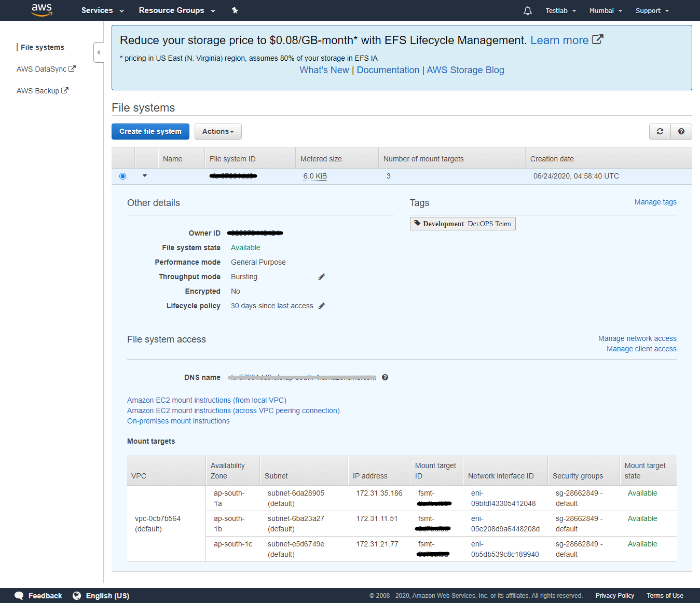
Task: Click the pin shortcuts icon in header
Action: coord(235,10)
